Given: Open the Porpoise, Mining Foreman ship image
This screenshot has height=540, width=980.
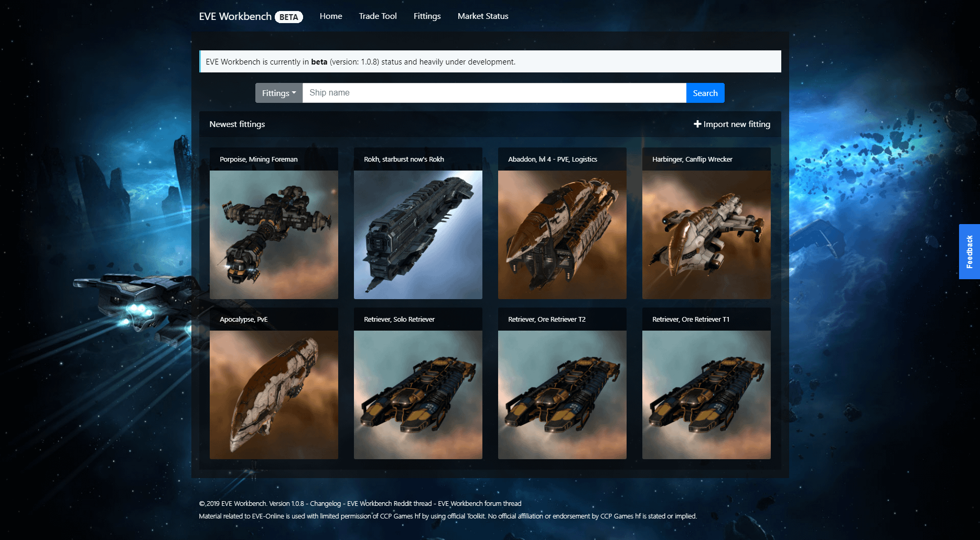Looking at the screenshot, I should [x=274, y=235].
